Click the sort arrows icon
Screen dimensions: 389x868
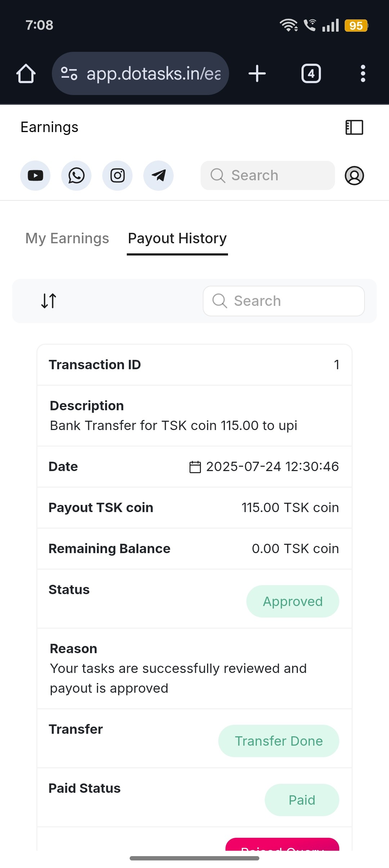click(49, 301)
